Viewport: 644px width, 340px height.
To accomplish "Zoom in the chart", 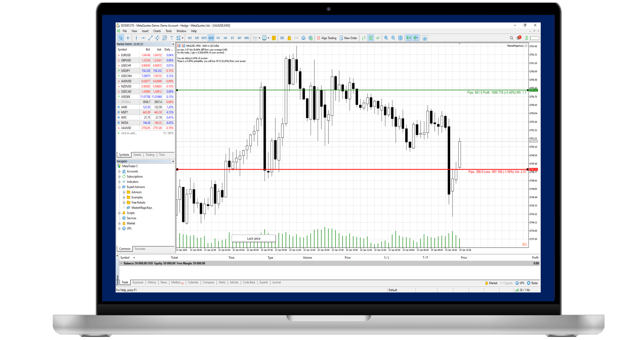I will [386, 38].
